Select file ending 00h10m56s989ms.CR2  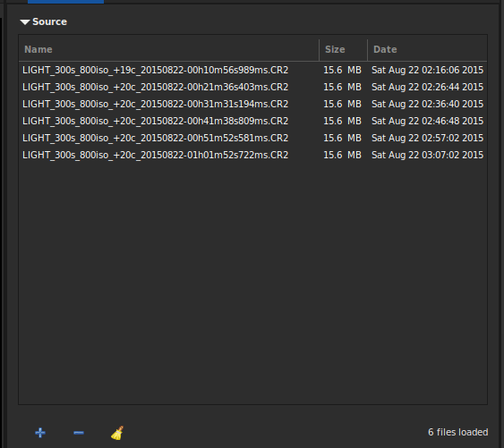[155, 70]
